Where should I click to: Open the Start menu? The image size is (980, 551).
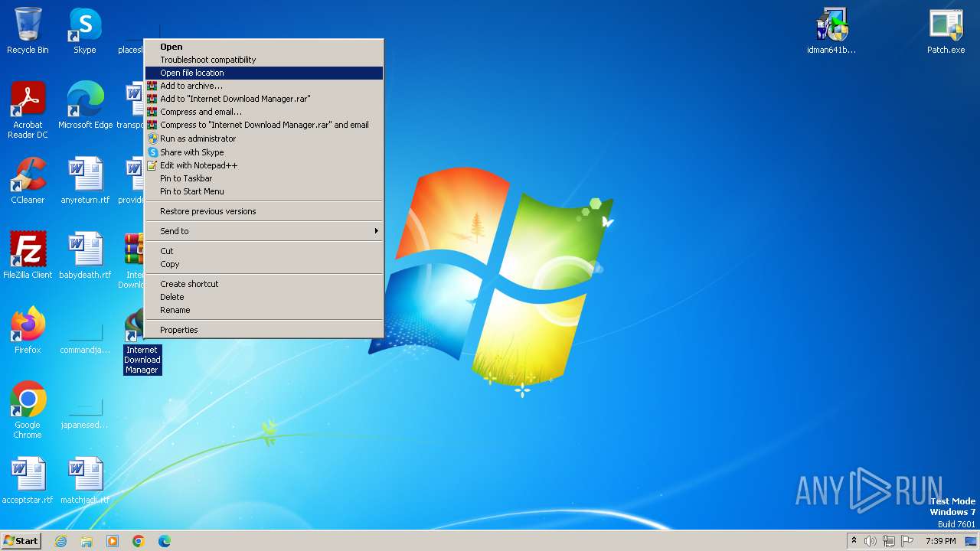21,541
